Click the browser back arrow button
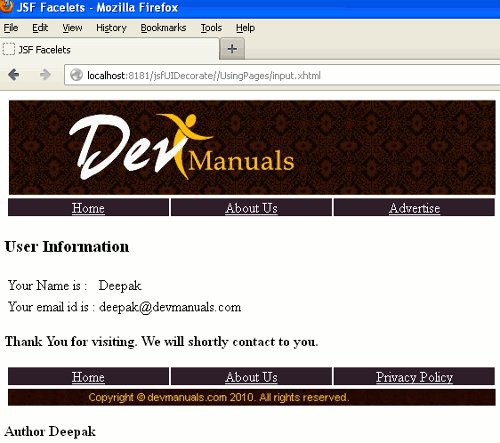500x443 pixels. (x=14, y=75)
